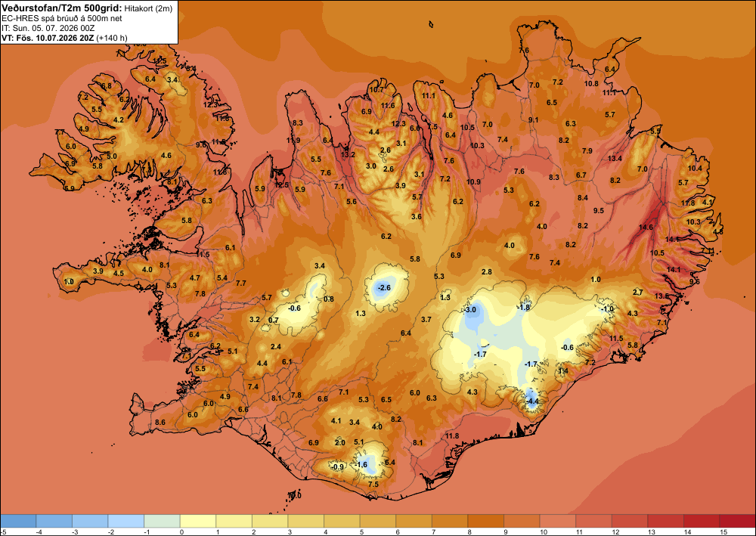Click the 0.8 temperature value

point(328,299)
